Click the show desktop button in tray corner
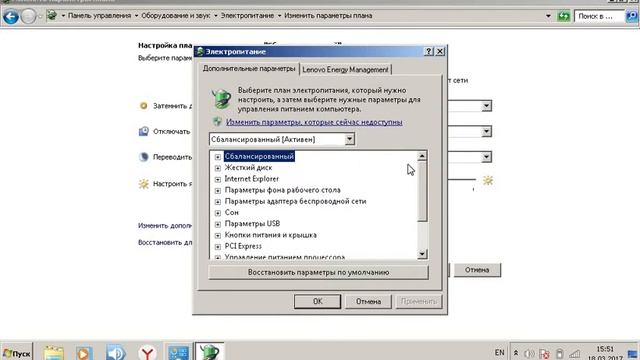The image size is (640, 360). (633, 353)
